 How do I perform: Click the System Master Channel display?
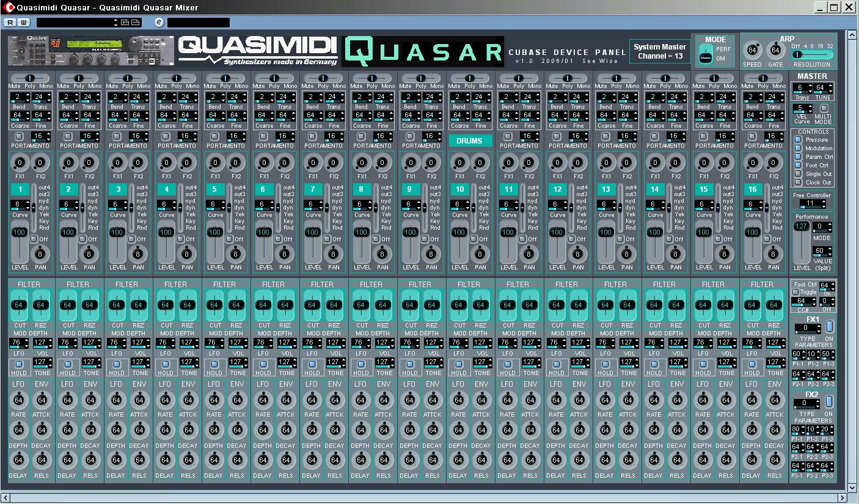click(x=660, y=51)
